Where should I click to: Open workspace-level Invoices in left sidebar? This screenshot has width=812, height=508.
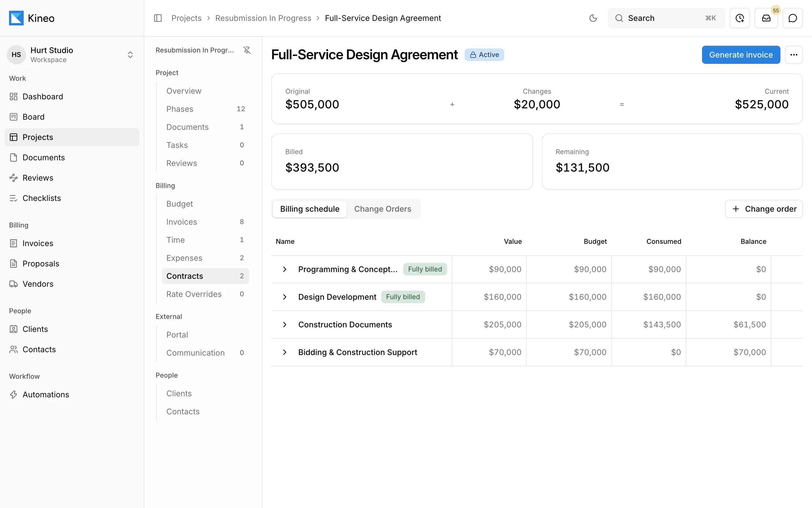[x=72, y=243]
